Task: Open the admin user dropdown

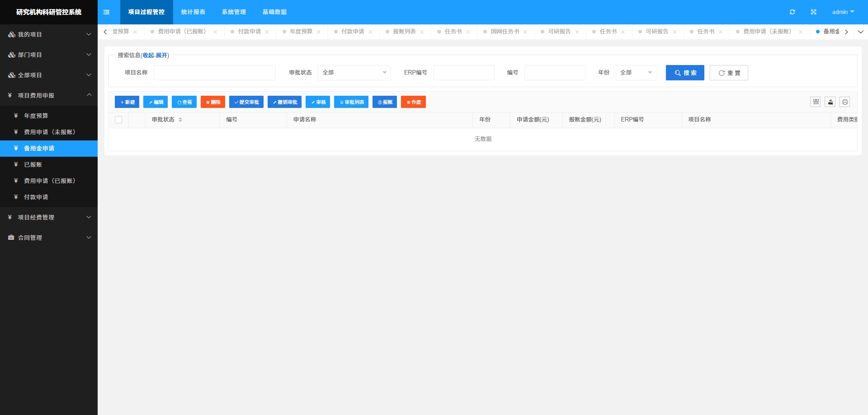Action: 843,12
